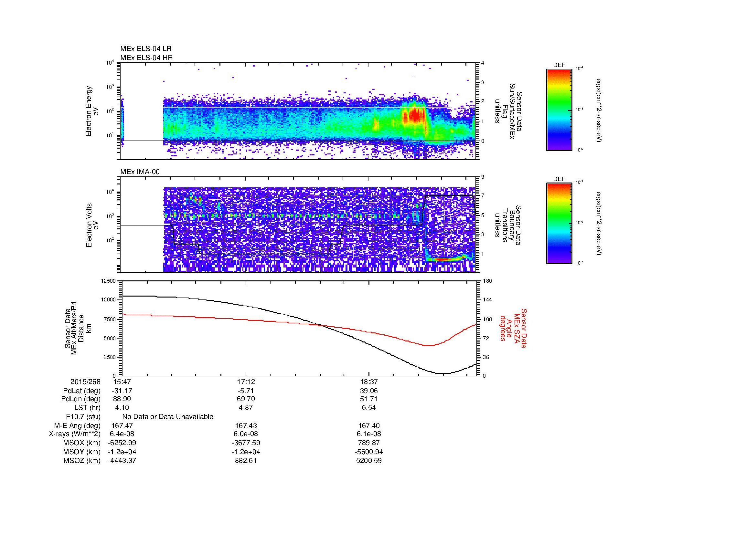
Task: Click the 'M-E Ang (deg)' row label
Action: [77, 426]
